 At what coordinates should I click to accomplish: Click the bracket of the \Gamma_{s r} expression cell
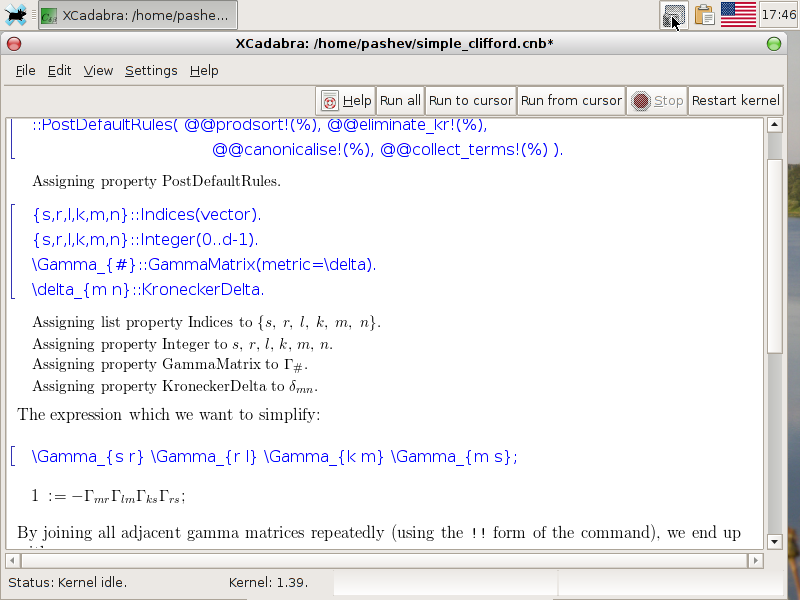click(x=13, y=456)
